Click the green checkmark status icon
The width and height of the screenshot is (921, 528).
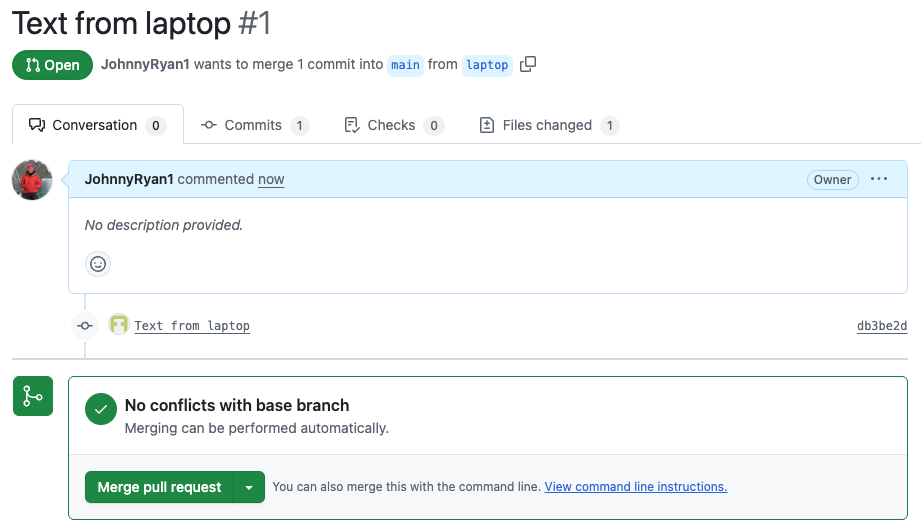tap(101, 409)
